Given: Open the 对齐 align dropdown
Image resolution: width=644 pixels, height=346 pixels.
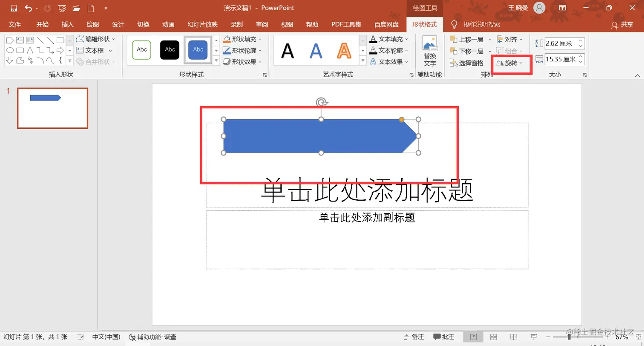Looking at the screenshot, I should click(510, 40).
